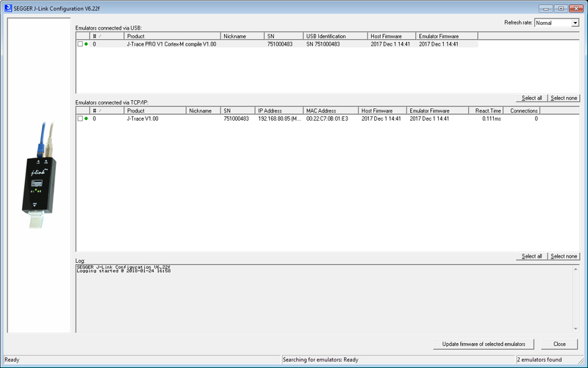
Task: Click the # column header in TCP/IP list
Action: point(107,111)
